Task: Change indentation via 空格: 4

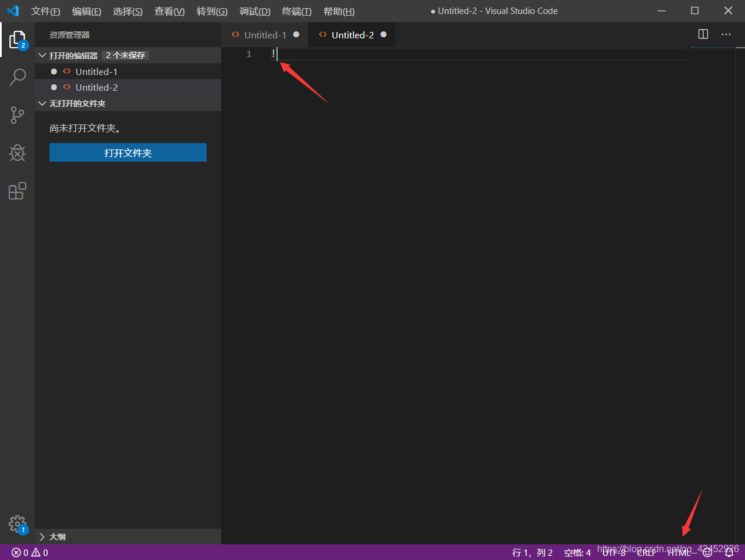Action: (577, 552)
